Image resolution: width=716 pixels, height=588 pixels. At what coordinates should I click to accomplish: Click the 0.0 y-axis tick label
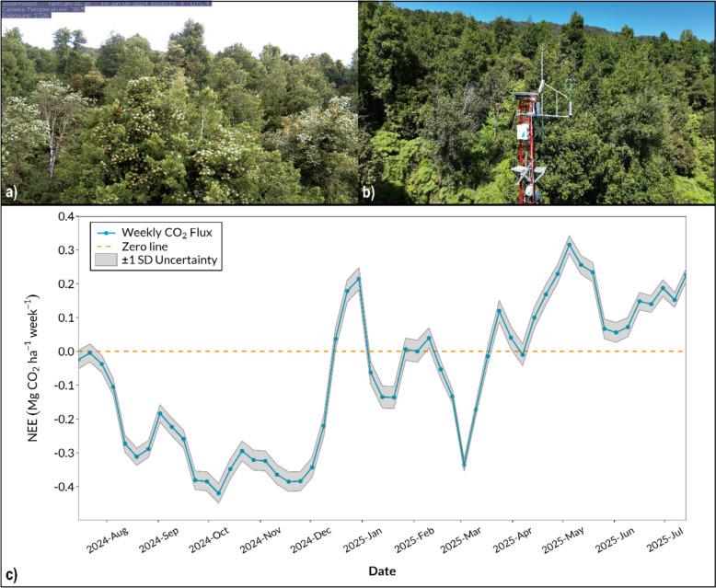pos(65,352)
